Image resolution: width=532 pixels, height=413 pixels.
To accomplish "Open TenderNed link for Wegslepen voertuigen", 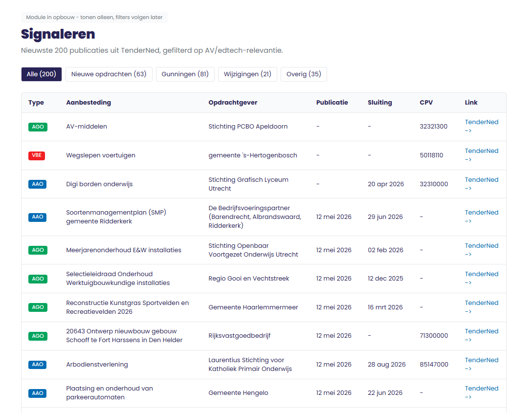I will click(x=482, y=155).
